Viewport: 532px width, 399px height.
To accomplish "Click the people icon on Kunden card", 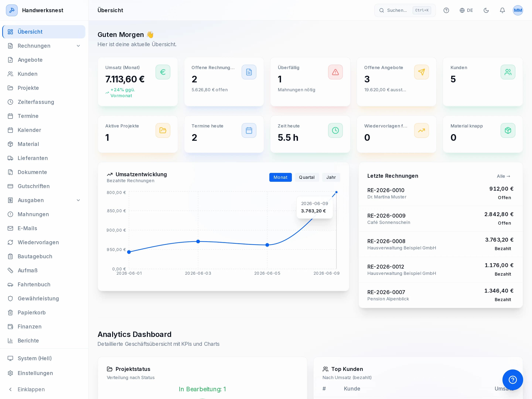I will (508, 72).
